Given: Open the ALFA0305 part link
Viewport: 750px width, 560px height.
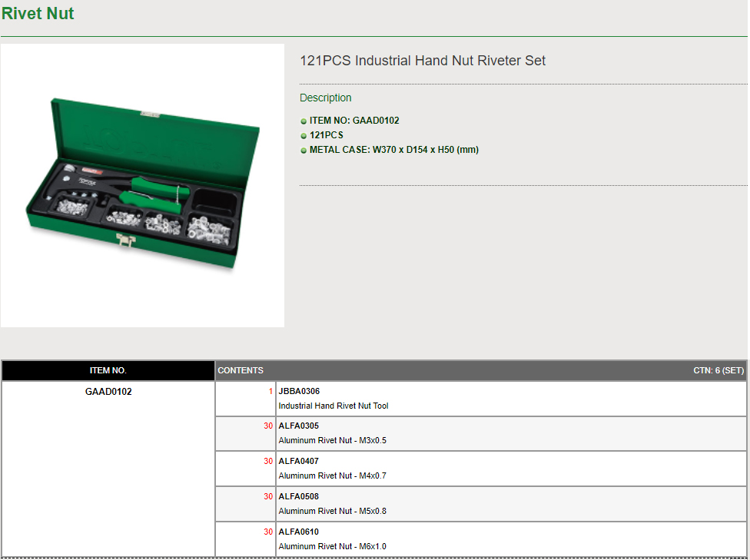Looking at the screenshot, I should pyautogui.click(x=298, y=426).
